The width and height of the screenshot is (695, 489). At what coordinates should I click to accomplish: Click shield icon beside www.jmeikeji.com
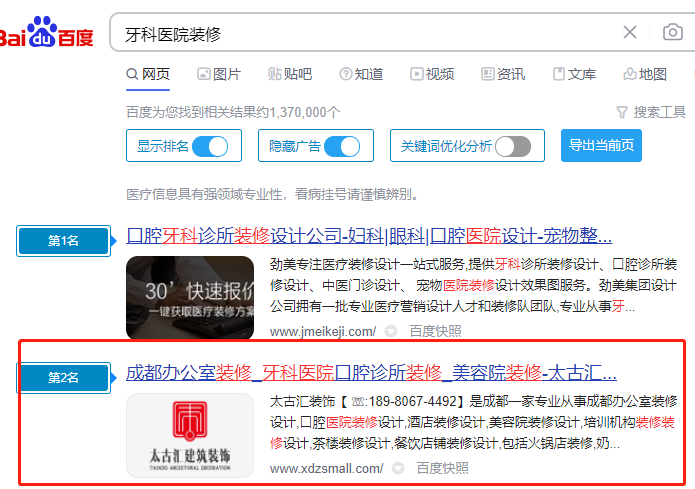(391, 331)
